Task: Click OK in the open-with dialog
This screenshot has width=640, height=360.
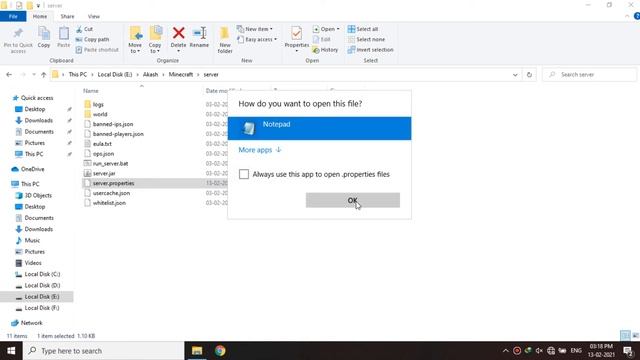Action: 353,200
